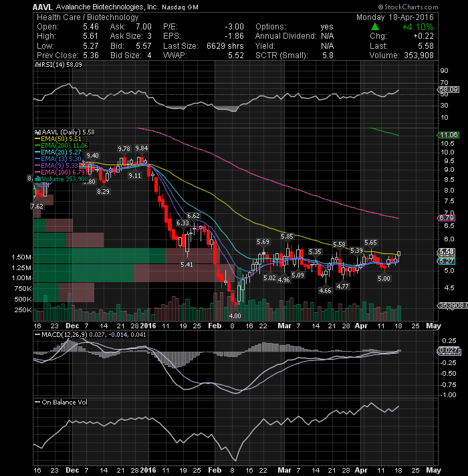Click the 7.62 low price annotation
The height and width of the screenshot is (476, 468).
[x=37, y=207]
